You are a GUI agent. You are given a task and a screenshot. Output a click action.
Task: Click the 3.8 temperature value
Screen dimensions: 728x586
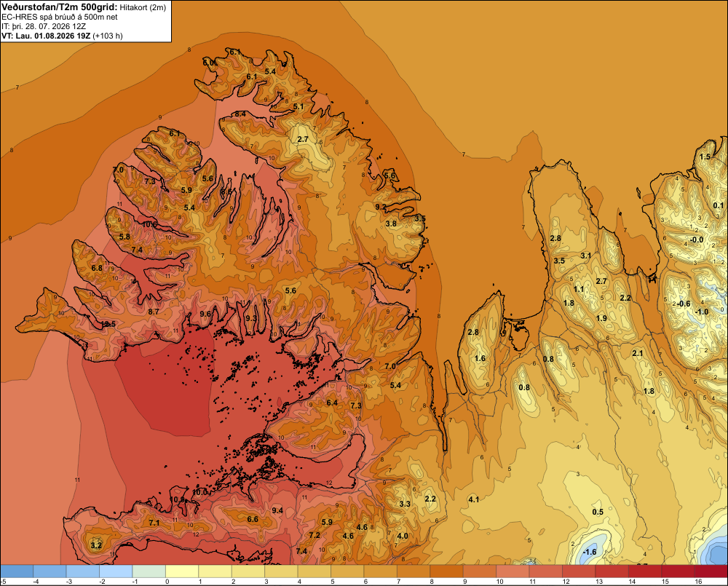[x=391, y=223]
